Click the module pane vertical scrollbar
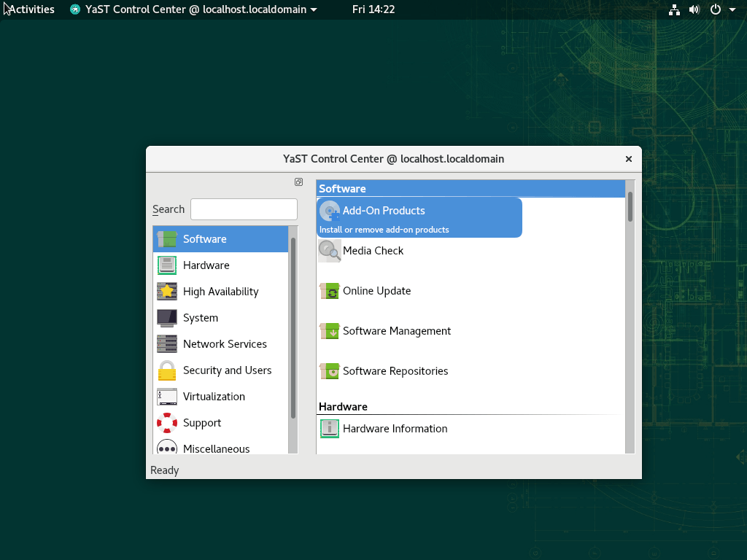The image size is (747, 560). tap(630, 206)
